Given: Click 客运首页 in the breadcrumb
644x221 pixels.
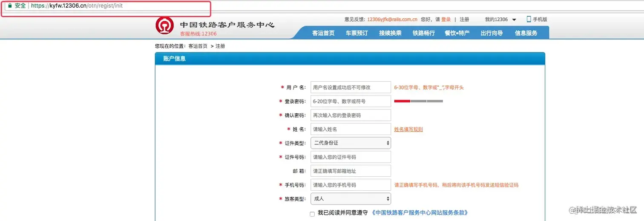Looking at the screenshot, I should [198, 46].
